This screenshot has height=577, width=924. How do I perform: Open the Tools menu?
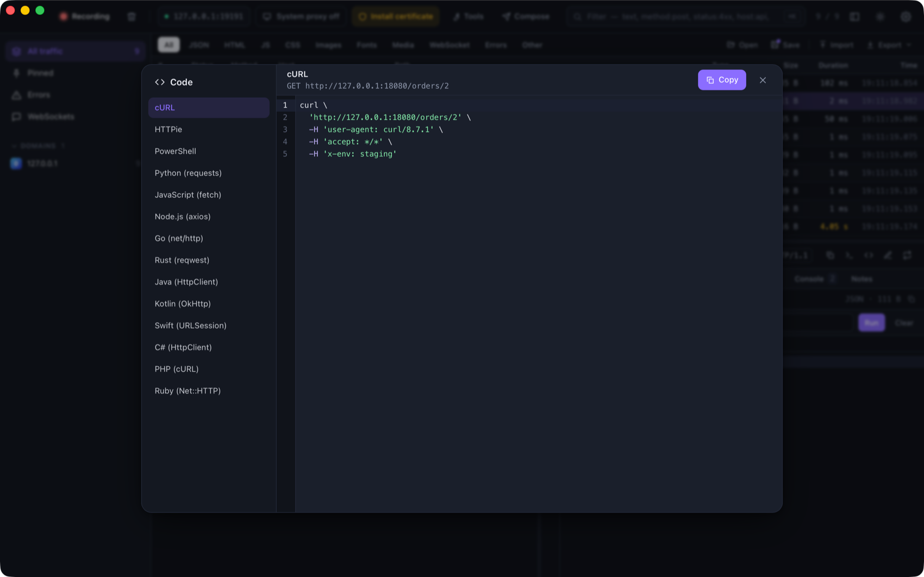click(x=469, y=16)
